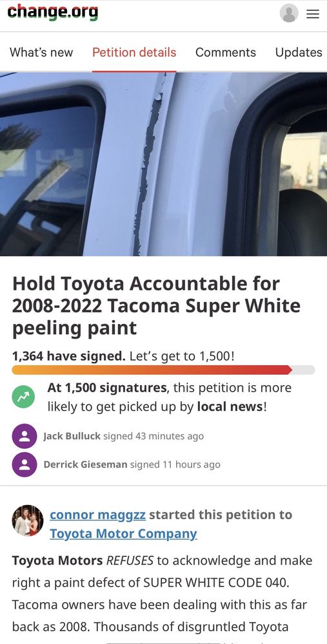Click the 1,364 have signed count
The height and width of the screenshot is (644, 327).
pyautogui.click(x=69, y=356)
